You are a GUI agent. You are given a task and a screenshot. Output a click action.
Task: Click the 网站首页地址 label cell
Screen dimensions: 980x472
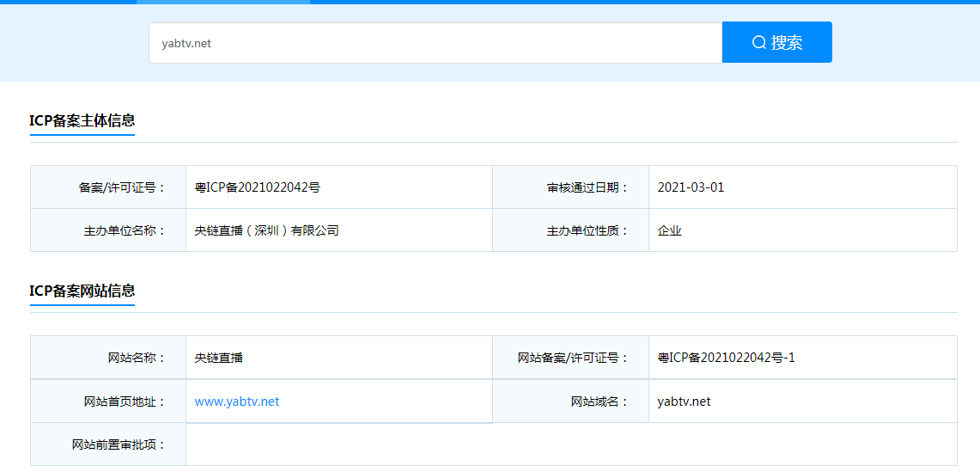(108, 402)
